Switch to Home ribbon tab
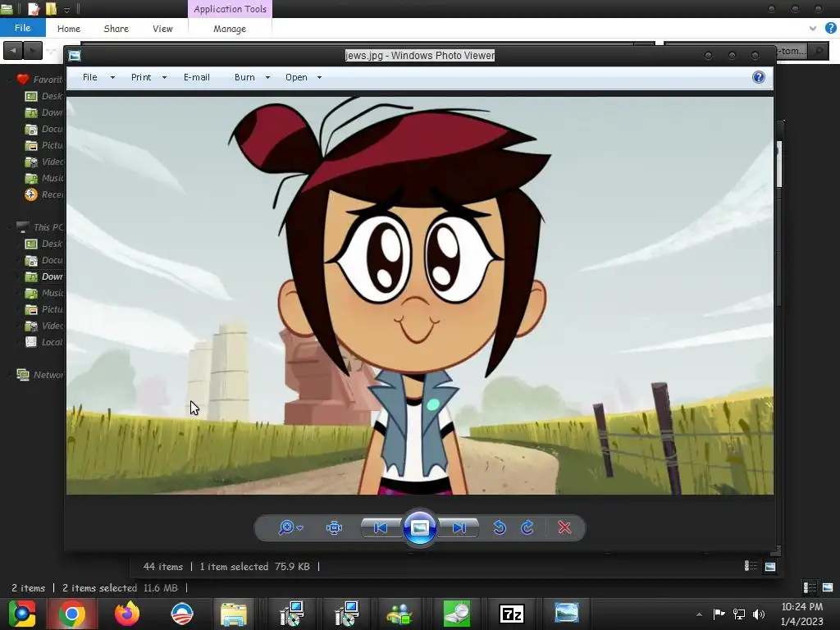Screen dimensions: 840x630 tap(69, 29)
